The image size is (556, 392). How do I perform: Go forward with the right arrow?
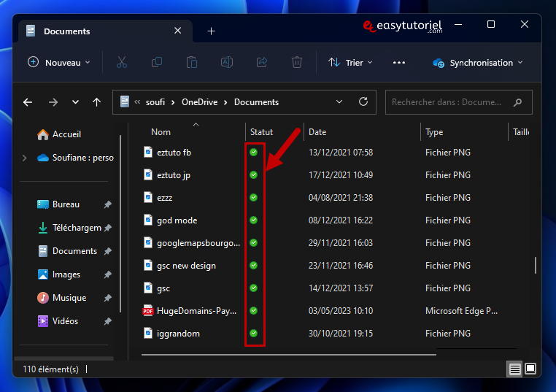point(53,102)
